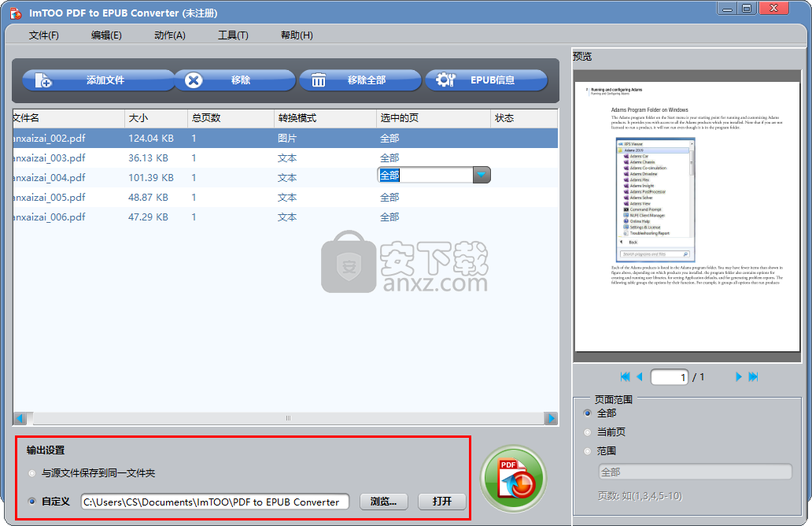Select 与源文件保存到同一文件夹 radio option
812x526 pixels.
click(x=32, y=473)
